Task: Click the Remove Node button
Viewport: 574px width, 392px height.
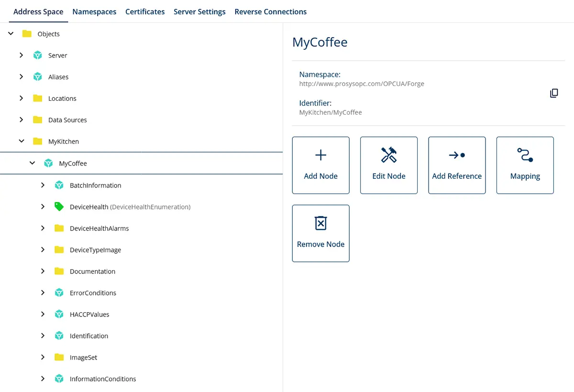Action: point(321,233)
